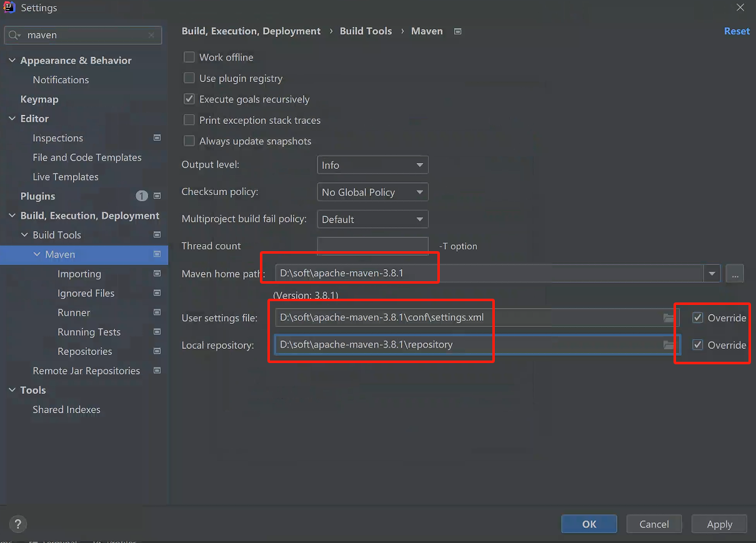Open the Output level dropdown
The width and height of the screenshot is (756, 543).
[373, 165]
